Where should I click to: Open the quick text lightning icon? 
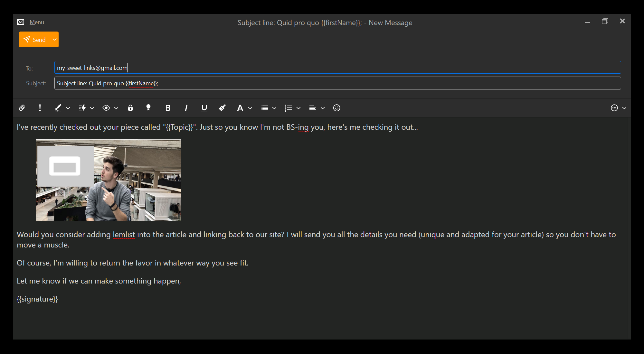tap(82, 108)
